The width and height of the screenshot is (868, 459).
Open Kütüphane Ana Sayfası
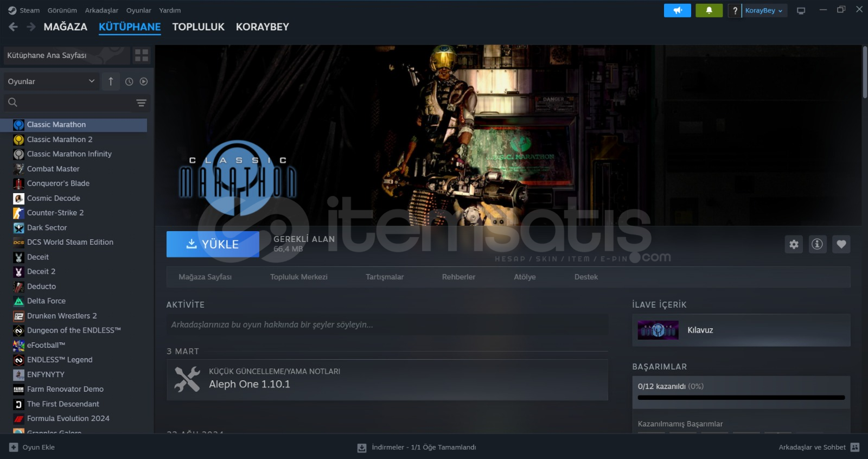(67, 55)
